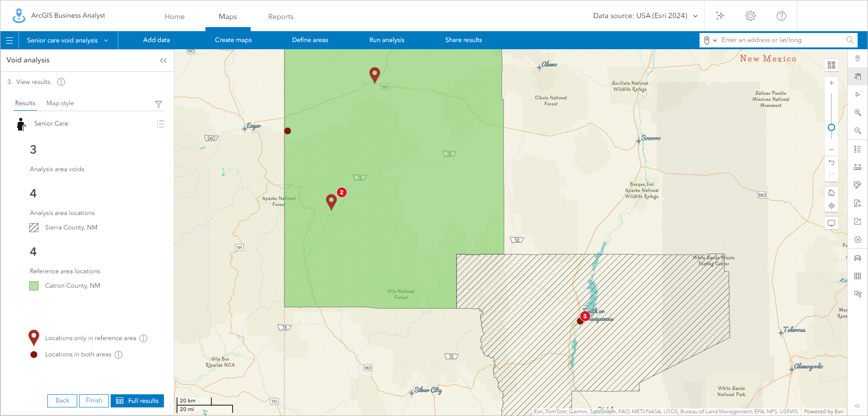Open the settings gear
Viewport: 868px width, 416px height.
click(751, 16)
